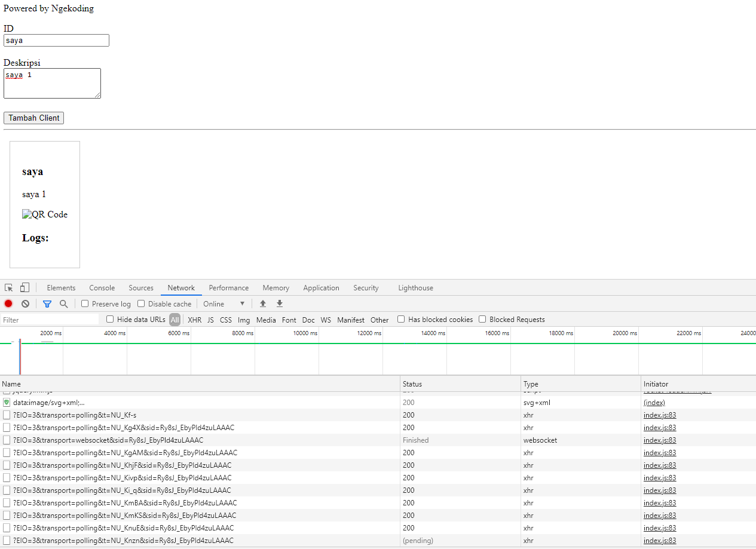
Task: Filter requests by Font type
Action: pyautogui.click(x=289, y=320)
